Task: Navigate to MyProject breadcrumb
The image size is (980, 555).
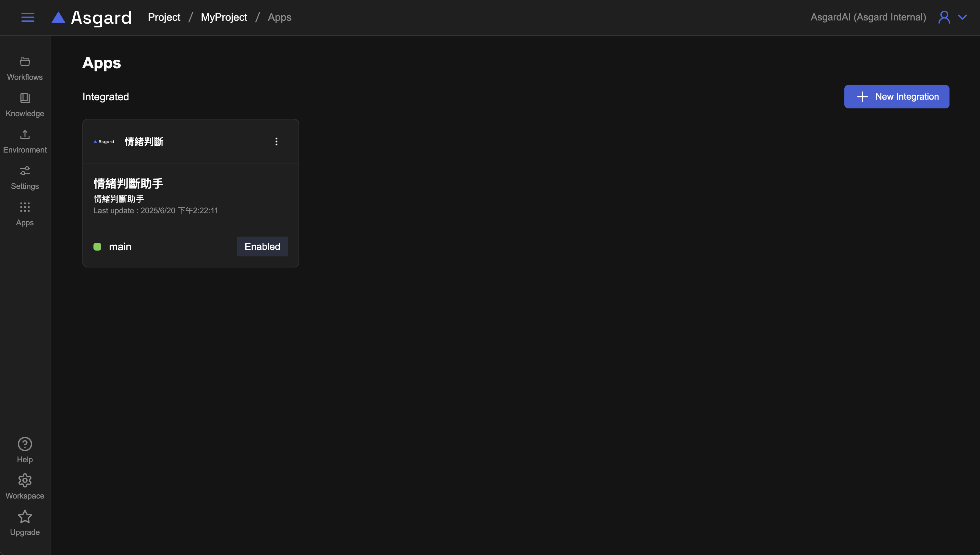Action: click(x=224, y=17)
